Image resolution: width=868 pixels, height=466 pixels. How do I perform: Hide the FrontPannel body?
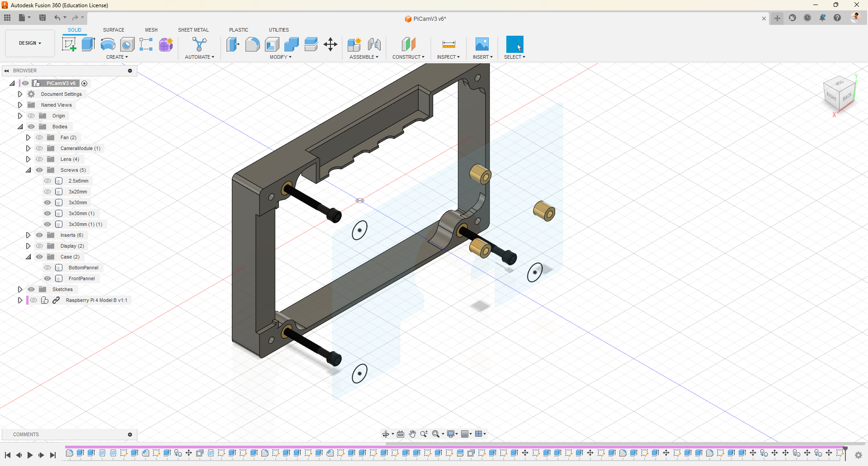(47, 278)
